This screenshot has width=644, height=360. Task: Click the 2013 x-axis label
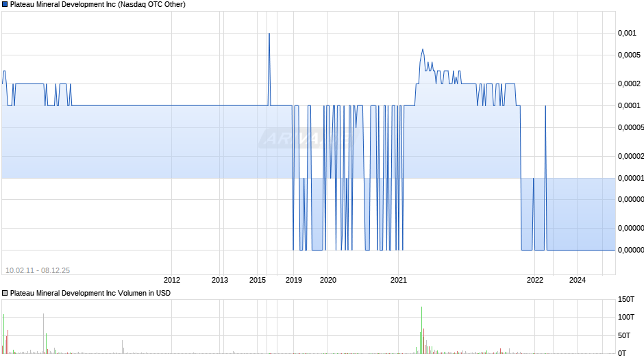point(220,280)
